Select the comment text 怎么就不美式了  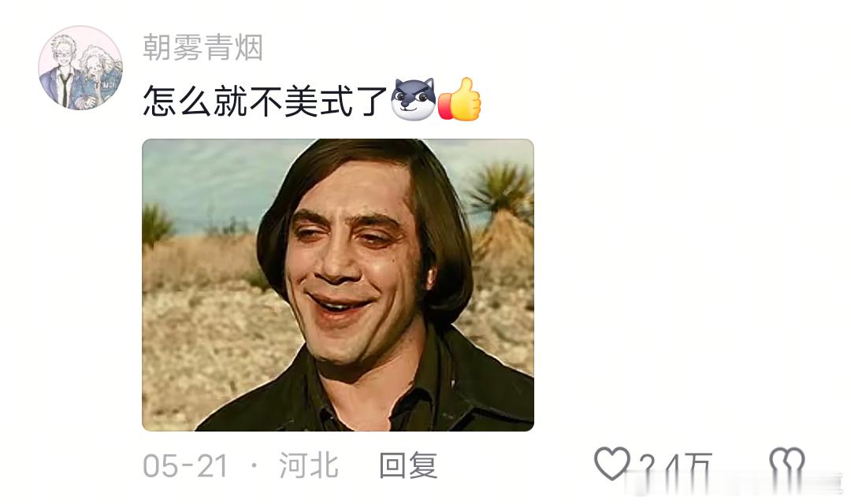coord(265,101)
